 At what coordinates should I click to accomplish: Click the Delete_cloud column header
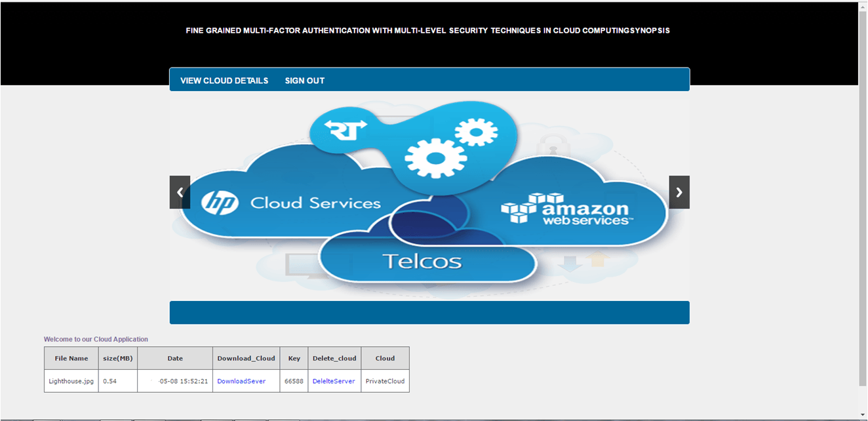334,358
